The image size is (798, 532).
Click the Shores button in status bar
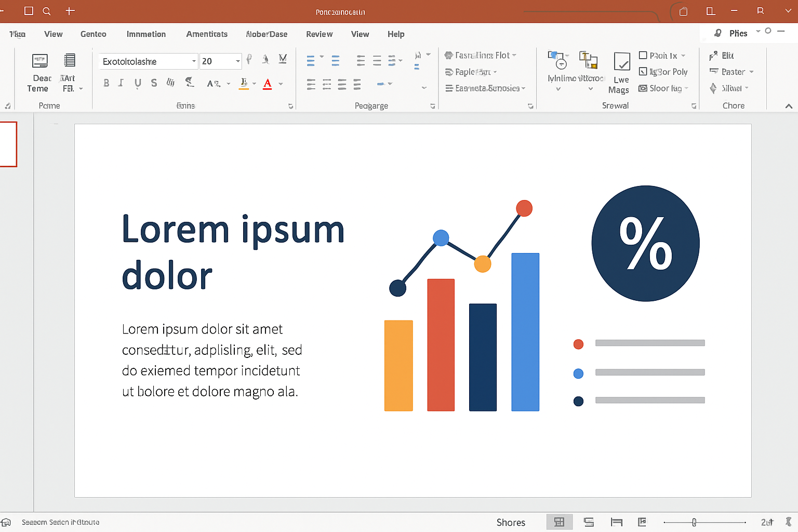(511, 522)
